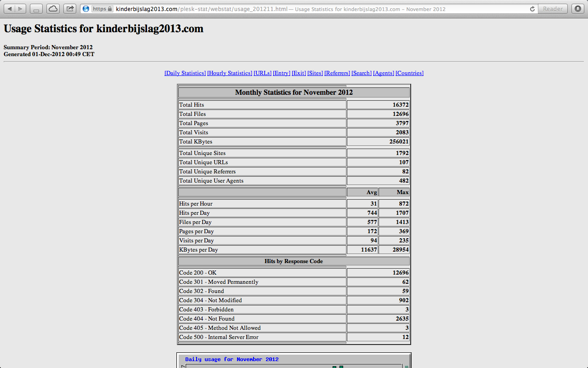The image size is (588, 368).
Task: Click the Hits per Day average 744
Action: coord(372,213)
